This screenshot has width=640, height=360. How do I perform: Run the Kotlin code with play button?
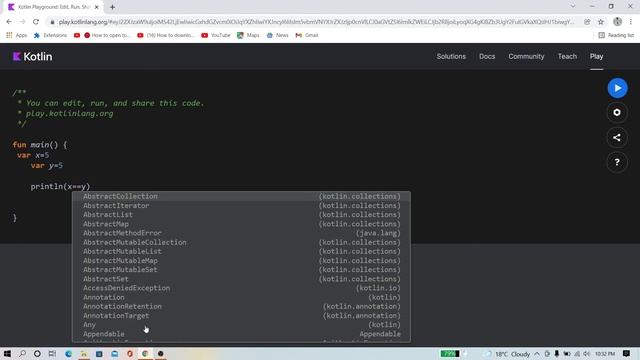click(x=617, y=88)
